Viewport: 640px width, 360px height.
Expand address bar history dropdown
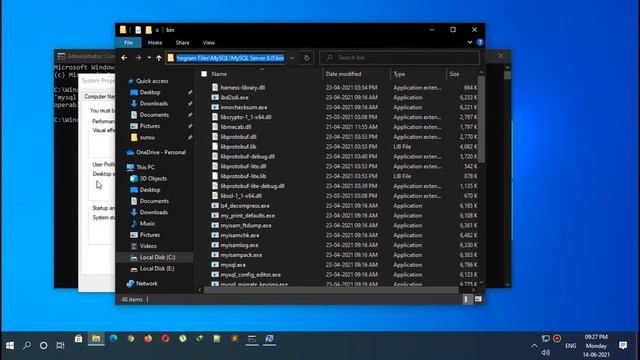coord(292,58)
